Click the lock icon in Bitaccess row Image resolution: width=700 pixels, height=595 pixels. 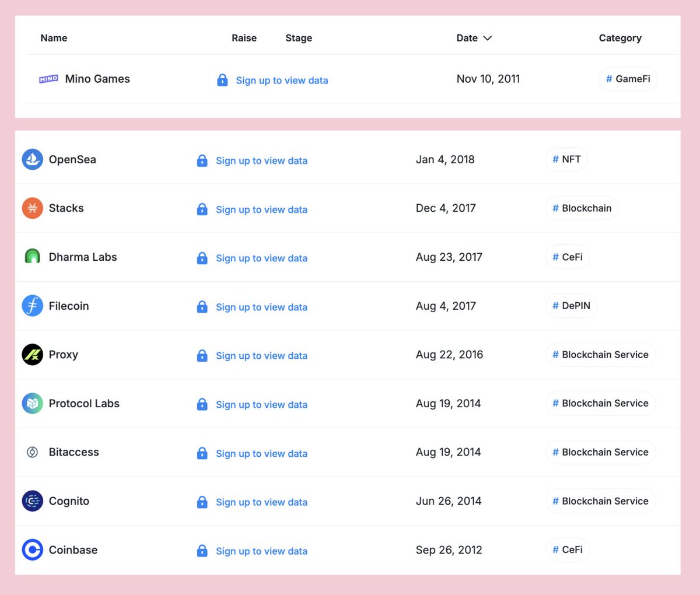pyautogui.click(x=202, y=453)
